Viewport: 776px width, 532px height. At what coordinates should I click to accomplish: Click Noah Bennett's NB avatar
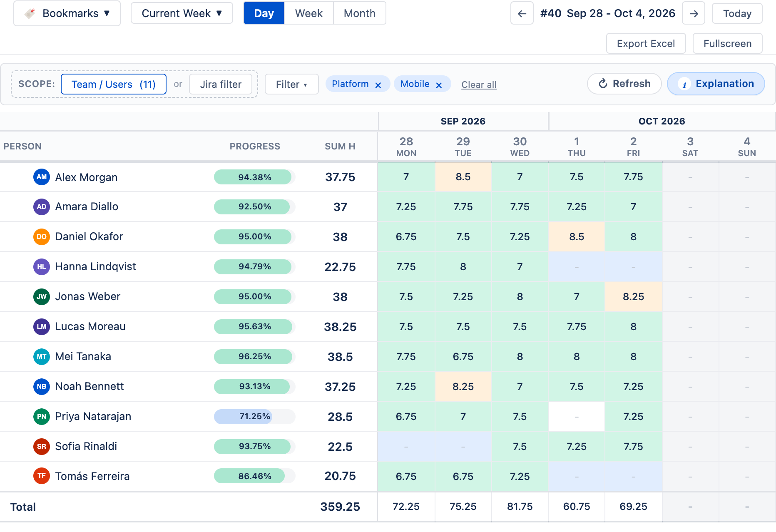[x=42, y=387]
